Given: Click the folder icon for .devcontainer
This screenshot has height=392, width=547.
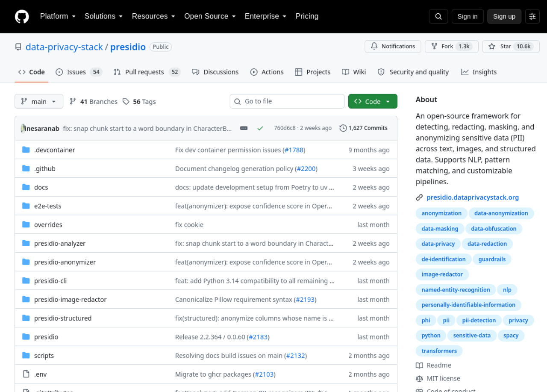Looking at the screenshot, I should (x=26, y=150).
